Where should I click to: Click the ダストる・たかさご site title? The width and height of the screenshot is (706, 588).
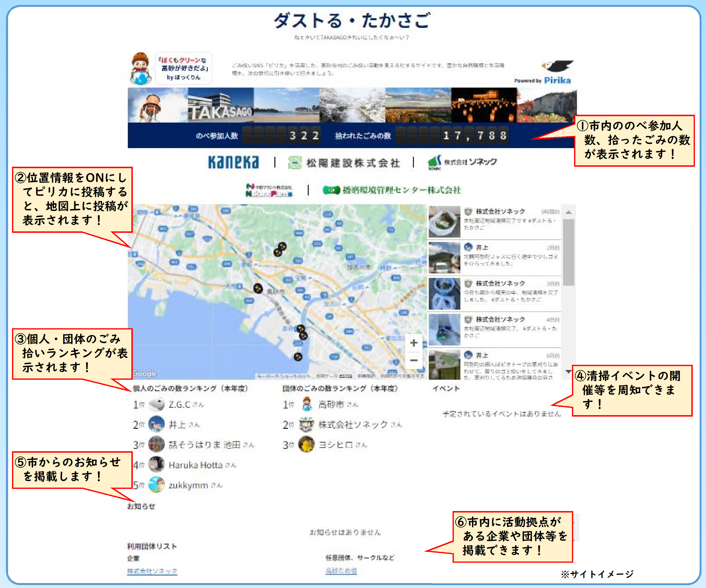pos(352,20)
